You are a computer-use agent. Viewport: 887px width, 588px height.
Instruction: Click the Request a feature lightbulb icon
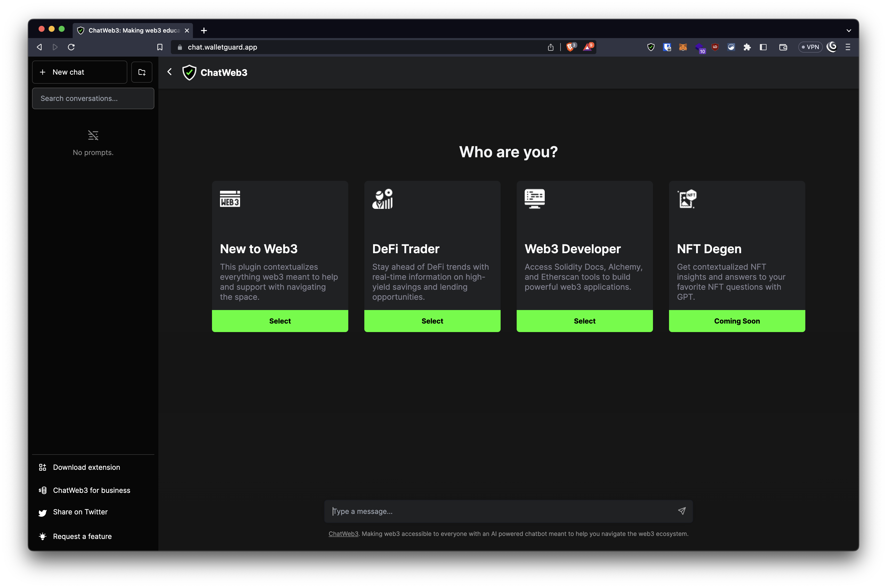pos(42,536)
